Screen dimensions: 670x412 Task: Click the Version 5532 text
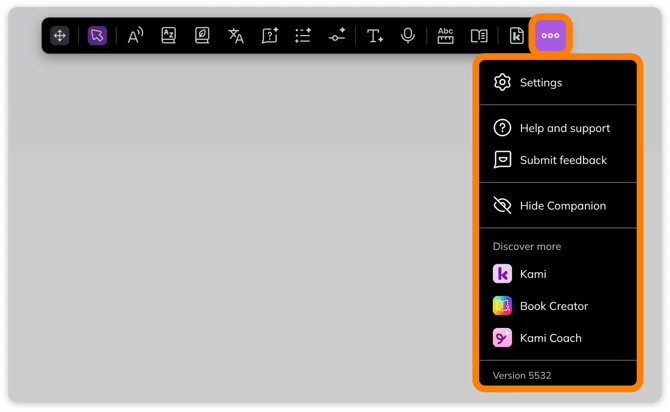tap(522, 375)
